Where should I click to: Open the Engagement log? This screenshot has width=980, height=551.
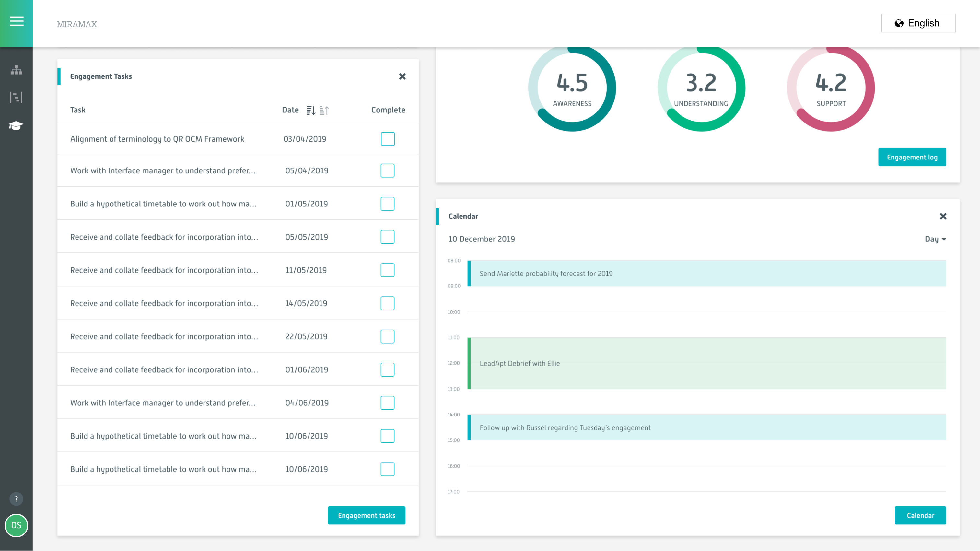[x=912, y=157]
